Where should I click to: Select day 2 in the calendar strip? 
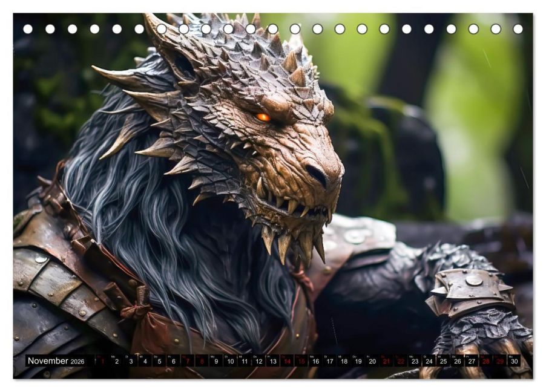(116, 361)
